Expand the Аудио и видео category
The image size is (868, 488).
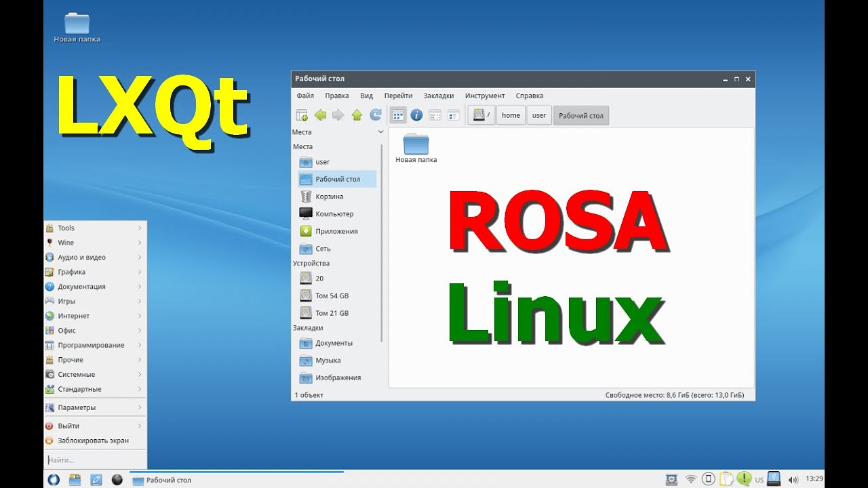point(95,258)
